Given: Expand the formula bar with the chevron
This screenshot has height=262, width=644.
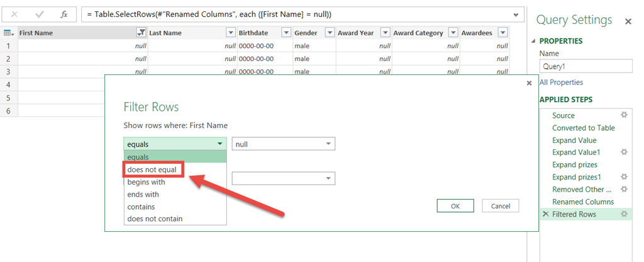Looking at the screenshot, I should click(516, 14).
